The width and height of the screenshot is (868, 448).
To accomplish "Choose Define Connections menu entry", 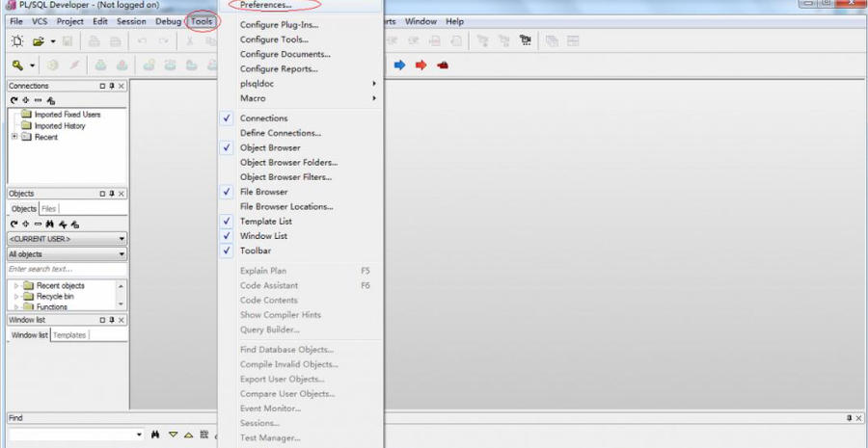I will 281,133.
